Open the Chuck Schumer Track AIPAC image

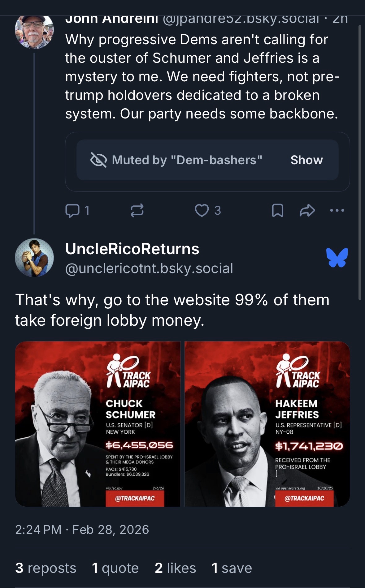pos(98,424)
